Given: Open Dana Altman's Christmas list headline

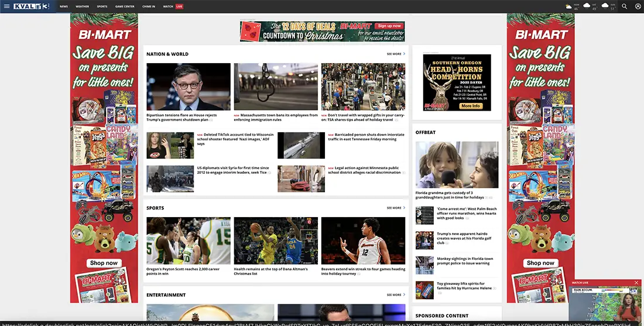Looking at the screenshot, I should (x=270, y=272).
